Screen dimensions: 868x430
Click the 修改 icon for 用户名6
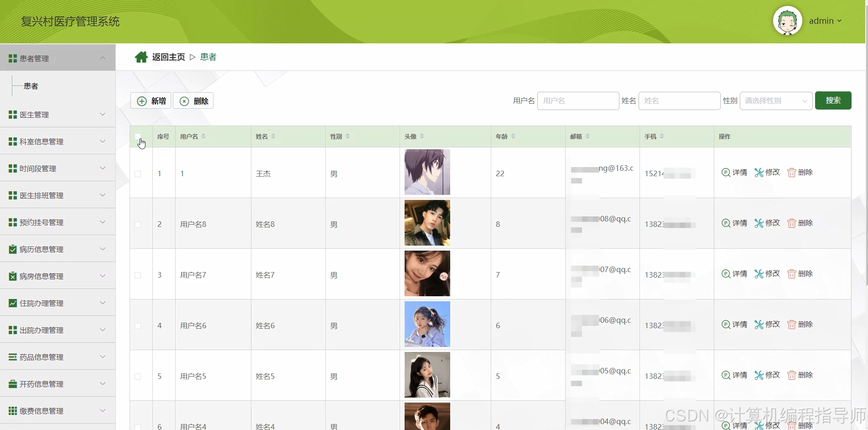point(759,325)
